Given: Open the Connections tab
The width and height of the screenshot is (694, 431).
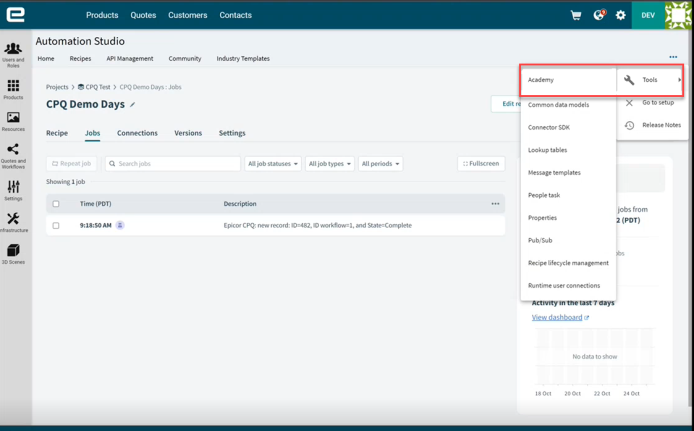Looking at the screenshot, I should (x=137, y=133).
